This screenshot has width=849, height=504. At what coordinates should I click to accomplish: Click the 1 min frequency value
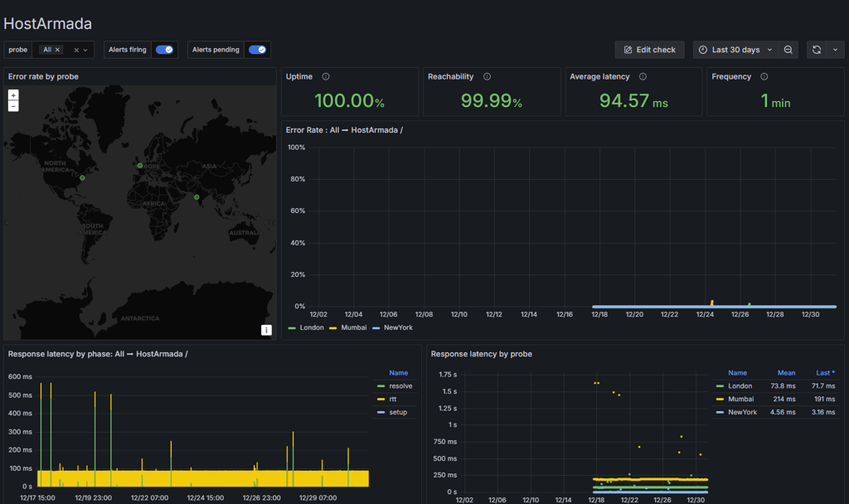(x=775, y=100)
